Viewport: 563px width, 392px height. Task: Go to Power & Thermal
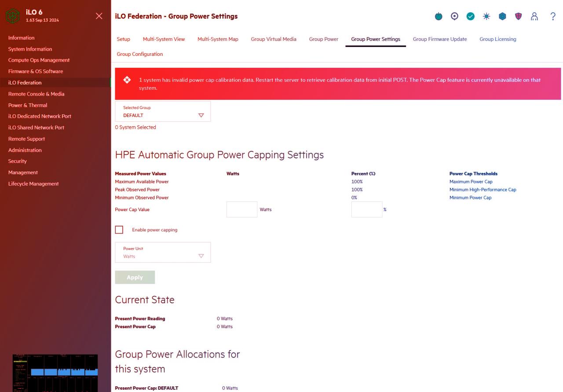point(28,106)
